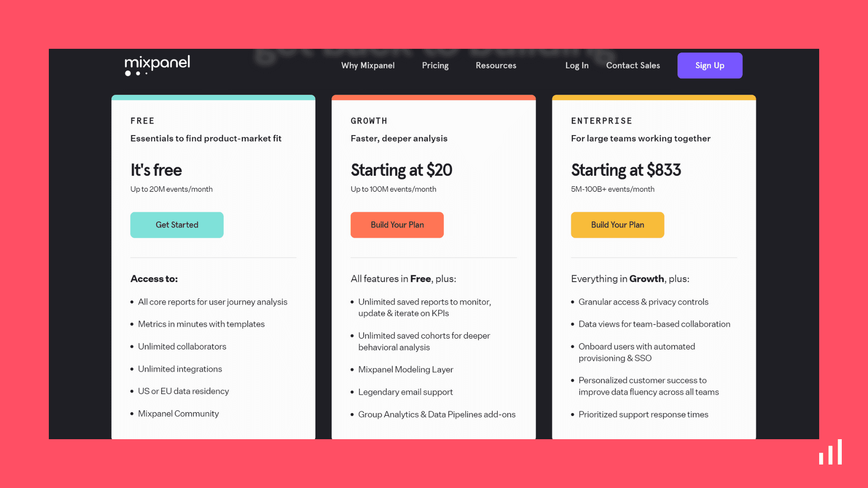Click the Mixpanel logo icon
This screenshot has height=488, width=868.
[157, 65]
